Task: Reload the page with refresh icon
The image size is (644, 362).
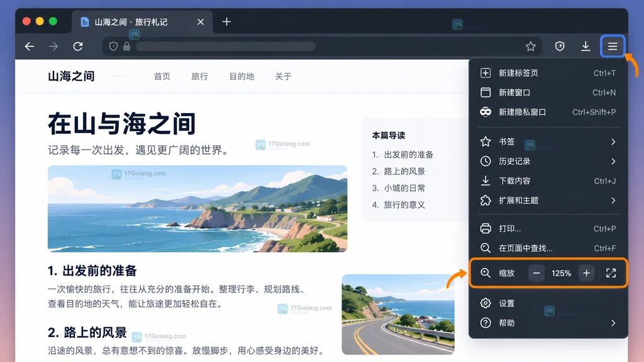Action: point(78,47)
